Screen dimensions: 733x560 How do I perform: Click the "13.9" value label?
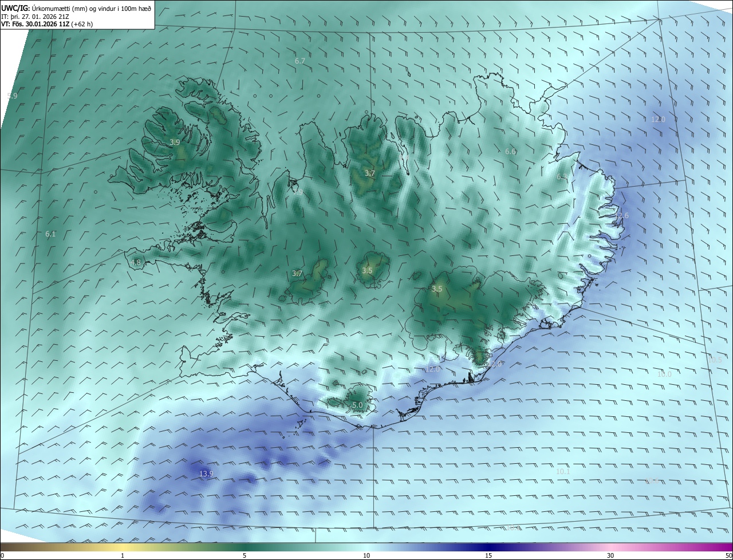point(206,474)
